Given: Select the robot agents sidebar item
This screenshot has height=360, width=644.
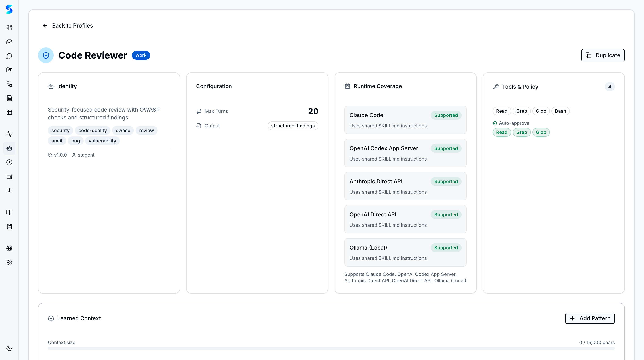Looking at the screenshot, I should tap(9, 148).
